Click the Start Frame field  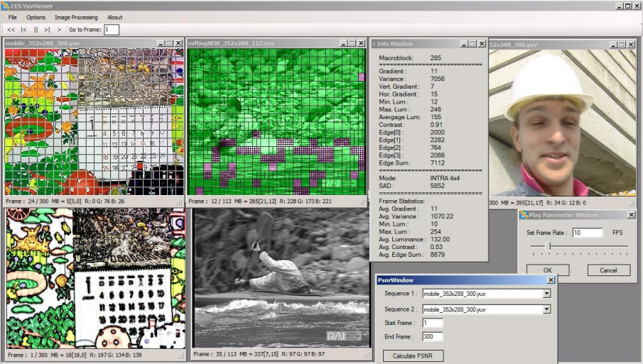click(x=433, y=323)
